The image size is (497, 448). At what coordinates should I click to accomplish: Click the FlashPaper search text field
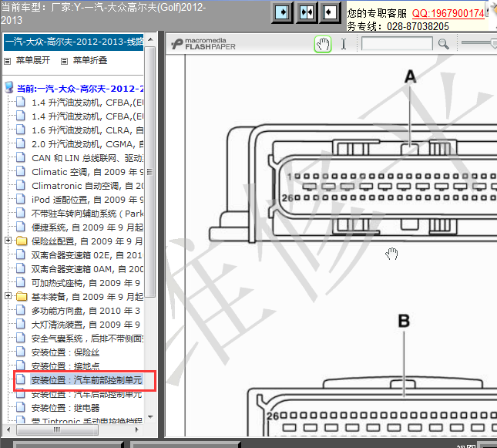coord(397,43)
